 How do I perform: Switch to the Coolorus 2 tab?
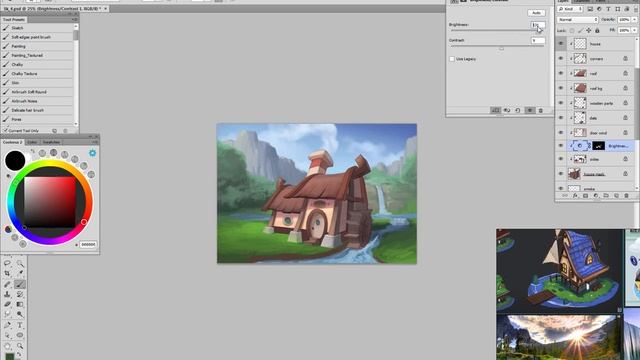coord(12,142)
